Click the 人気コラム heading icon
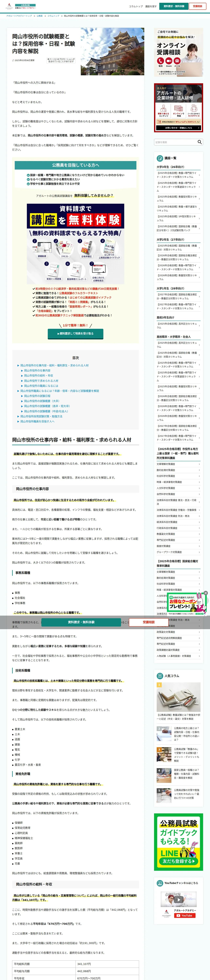Screen dimensions: 210x980 (x=160, y=676)
